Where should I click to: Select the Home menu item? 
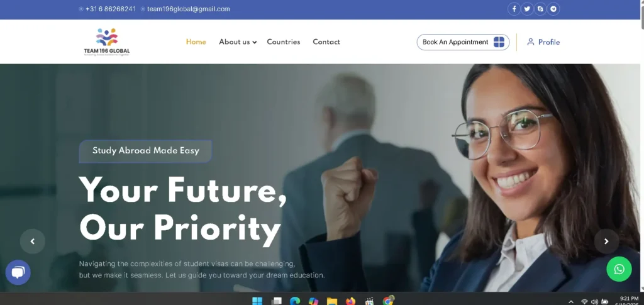click(x=196, y=42)
